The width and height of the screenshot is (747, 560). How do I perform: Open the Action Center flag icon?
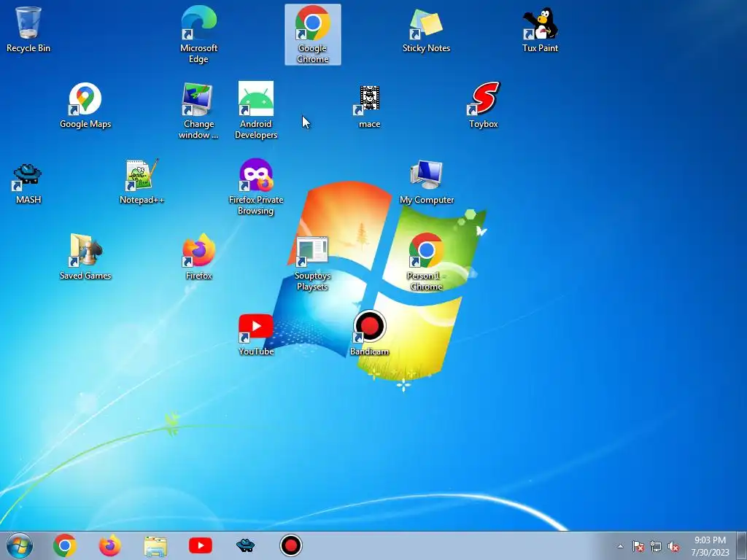638,546
